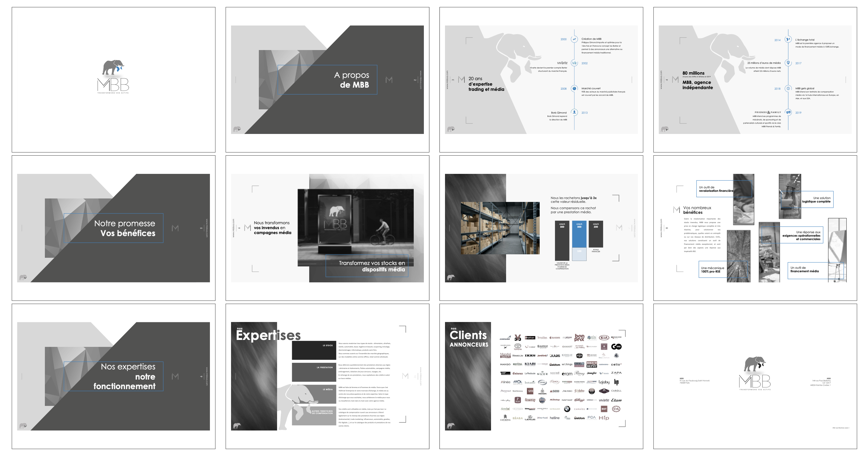Click the KIA logo on the Clients slide

pyautogui.click(x=604, y=337)
